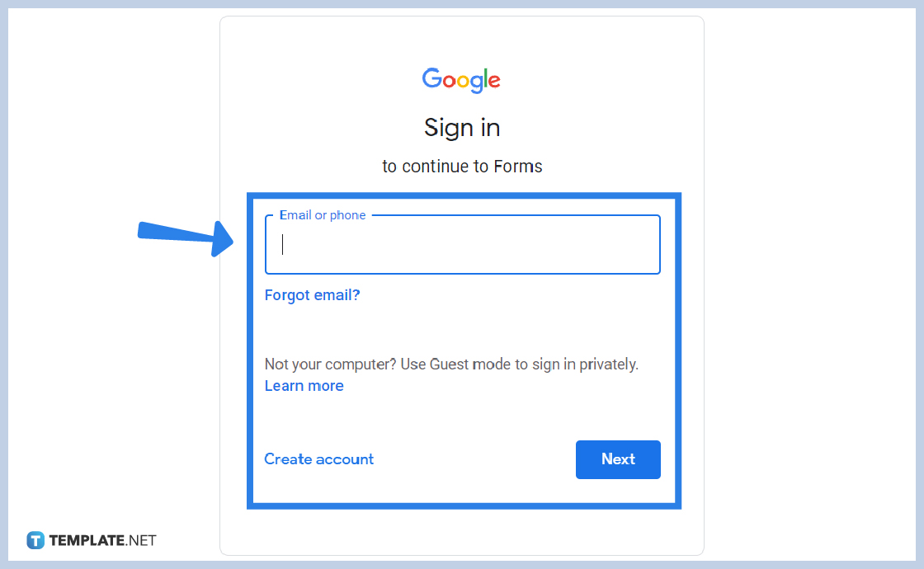Click the Email or phone field label
Screen dimensions: 924x569
point(322,215)
